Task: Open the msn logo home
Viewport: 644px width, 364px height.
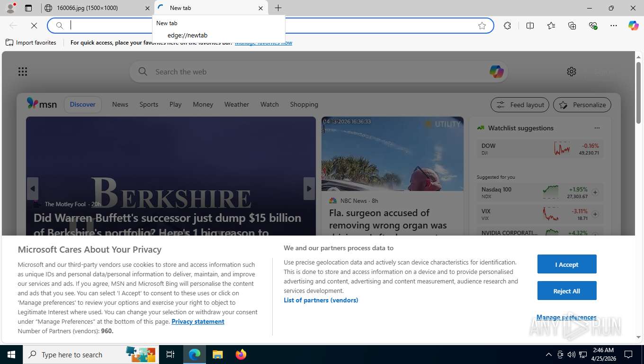Action: pos(42,104)
